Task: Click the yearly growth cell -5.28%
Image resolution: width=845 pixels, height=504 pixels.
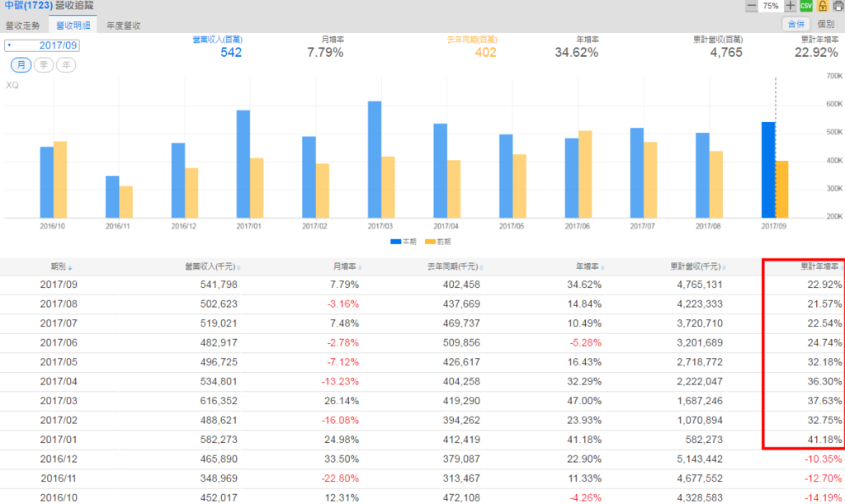Action: click(585, 343)
